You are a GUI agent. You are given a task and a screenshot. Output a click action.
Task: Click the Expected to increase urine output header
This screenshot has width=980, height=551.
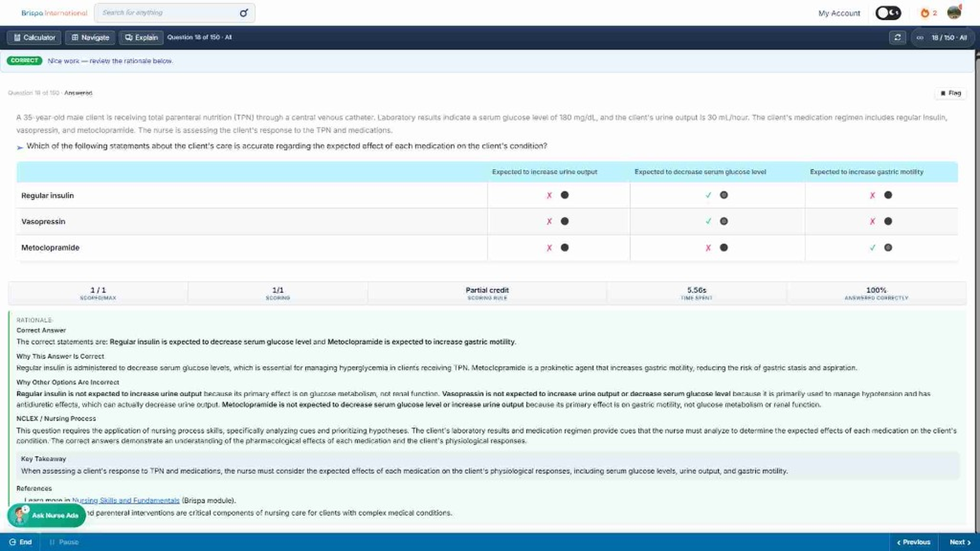pos(545,172)
